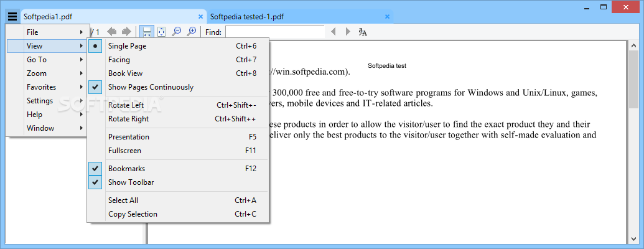The image size is (644, 249).
Task: Toggle Show Pages Continuously
Action: (x=178, y=87)
